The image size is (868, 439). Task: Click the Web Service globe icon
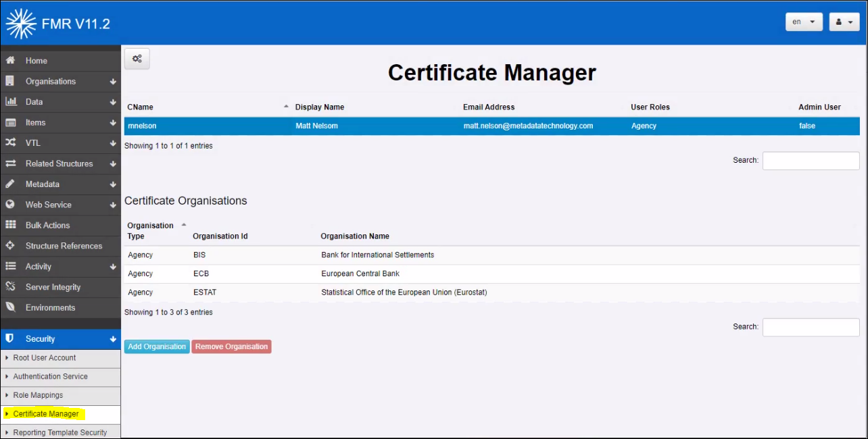(x=10, y=205)
